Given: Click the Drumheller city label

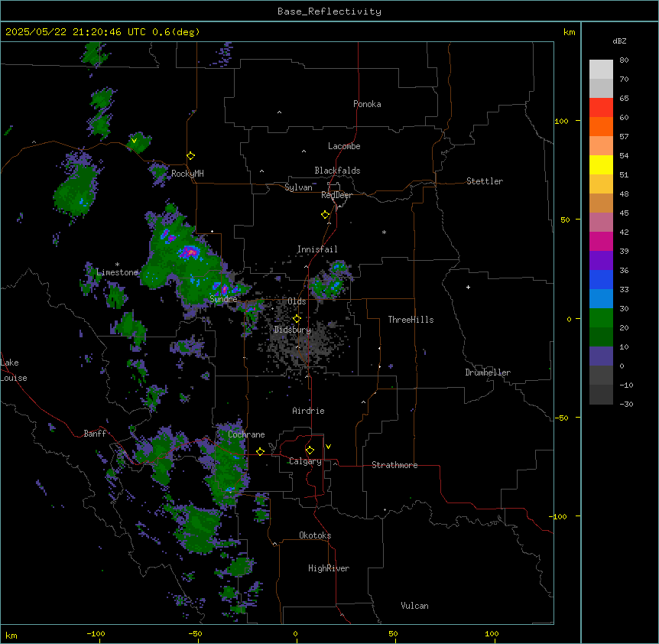Looking at the screenshot, I should pos(488,372).
